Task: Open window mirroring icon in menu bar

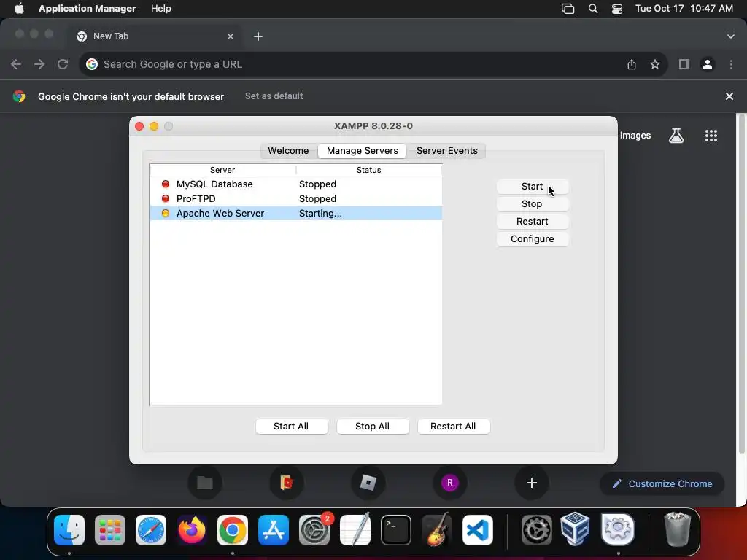Action: [568, 9]
